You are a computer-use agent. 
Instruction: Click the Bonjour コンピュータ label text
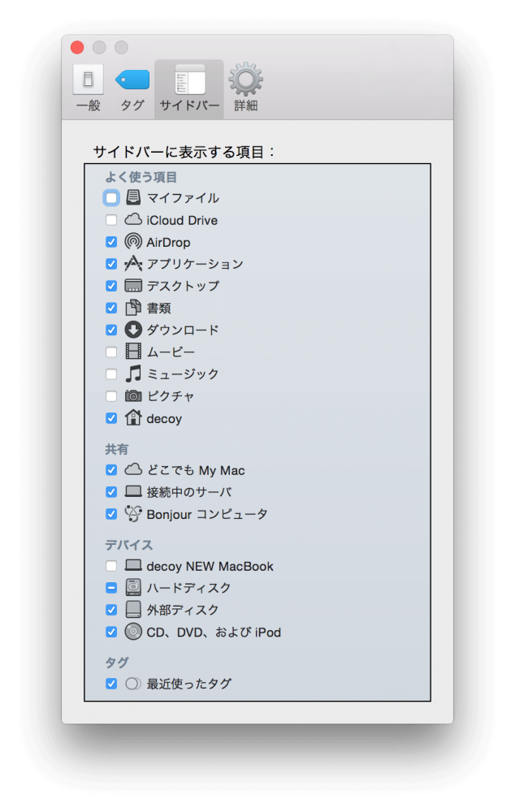(x=206, y=514)
